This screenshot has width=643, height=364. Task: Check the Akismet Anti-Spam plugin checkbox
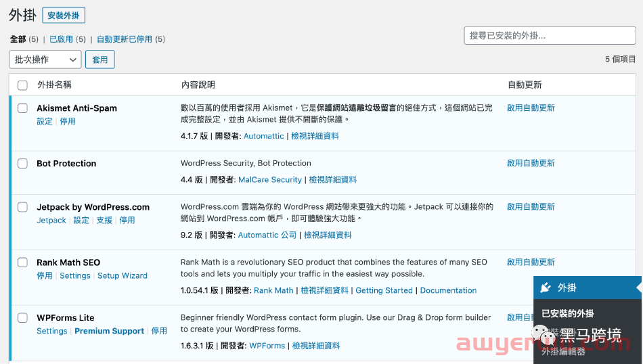pyautogui.click(x=22, y=108)
